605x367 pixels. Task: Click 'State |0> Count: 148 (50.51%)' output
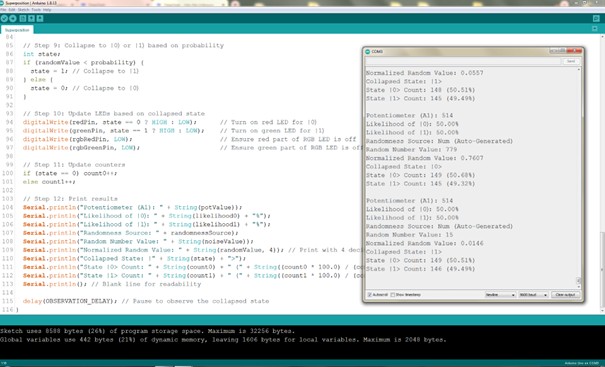tap(421, 90)
